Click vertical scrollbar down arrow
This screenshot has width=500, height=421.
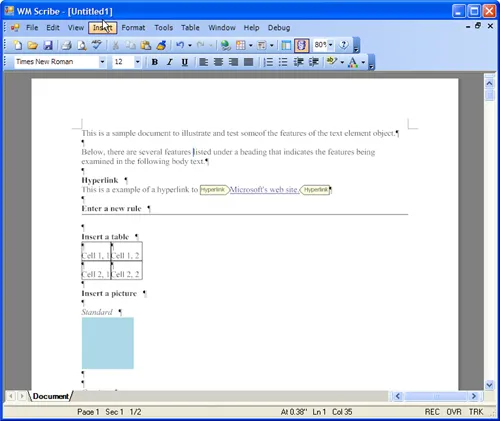click(489, 385)
